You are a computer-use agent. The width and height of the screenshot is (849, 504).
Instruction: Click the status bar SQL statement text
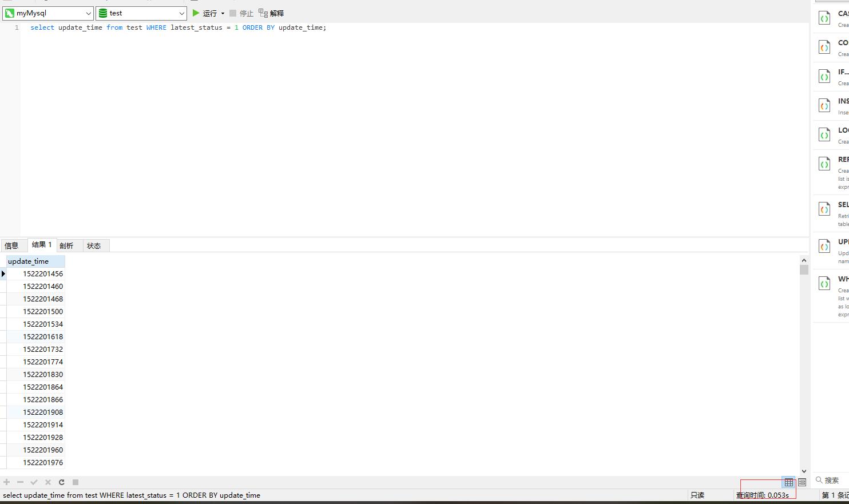point(132,495)
